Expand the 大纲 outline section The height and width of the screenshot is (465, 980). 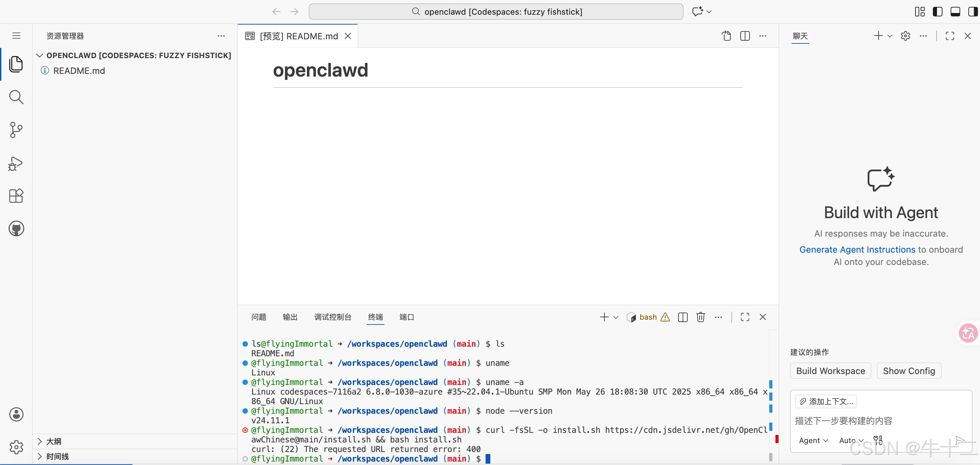[x=54, y=441]
